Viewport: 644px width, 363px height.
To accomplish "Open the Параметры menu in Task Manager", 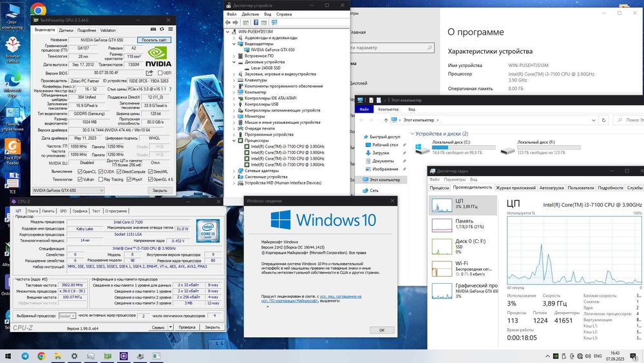I will (x=455, y=180).
